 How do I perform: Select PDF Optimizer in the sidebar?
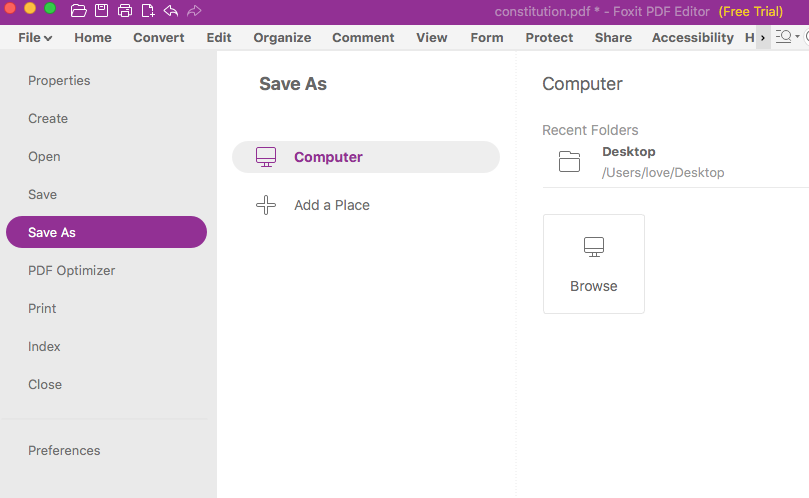[x=72, y=270]
